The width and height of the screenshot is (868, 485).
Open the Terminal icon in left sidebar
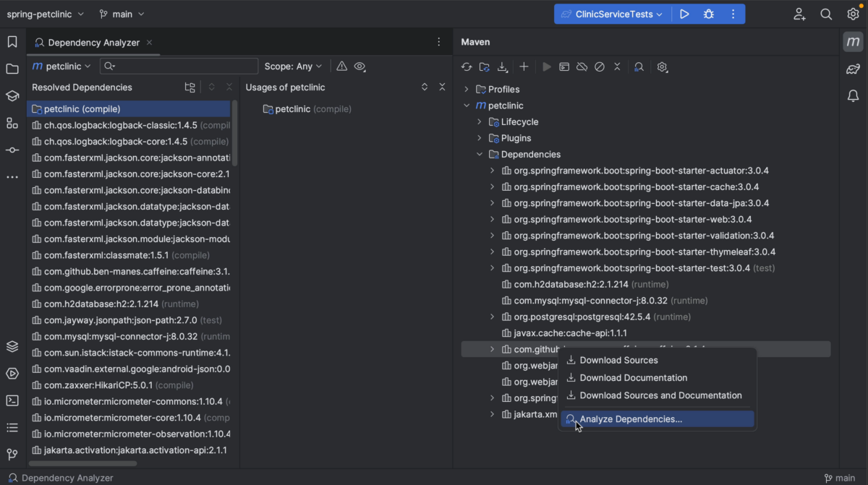(x=12, y=400)
